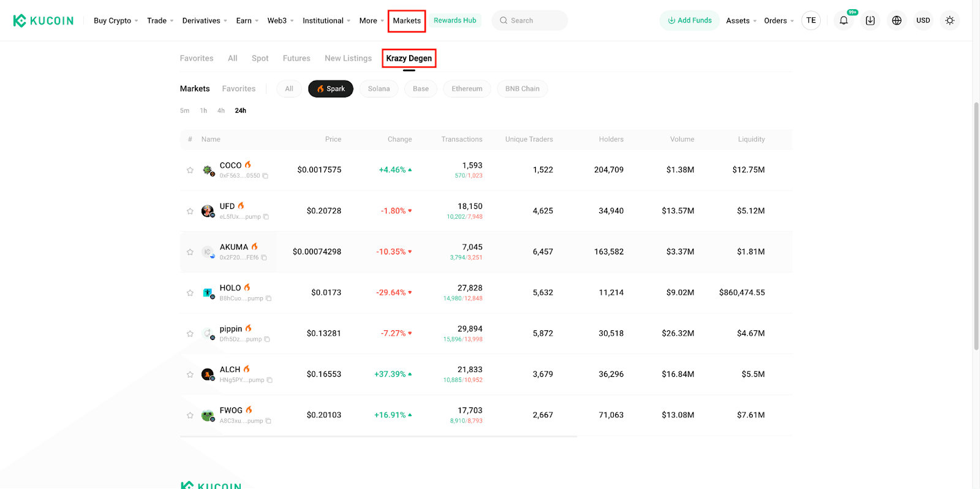
Task: Click into the Search field
Action: click(530, 21)
